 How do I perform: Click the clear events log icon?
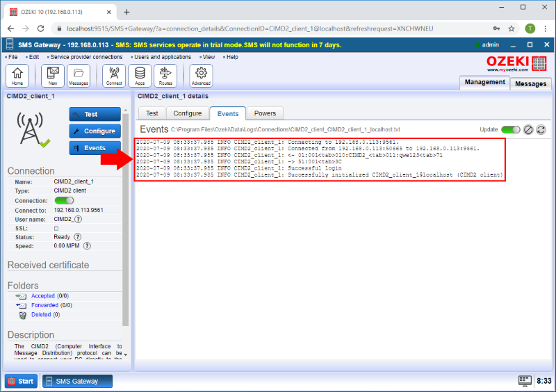coord(528,129)
